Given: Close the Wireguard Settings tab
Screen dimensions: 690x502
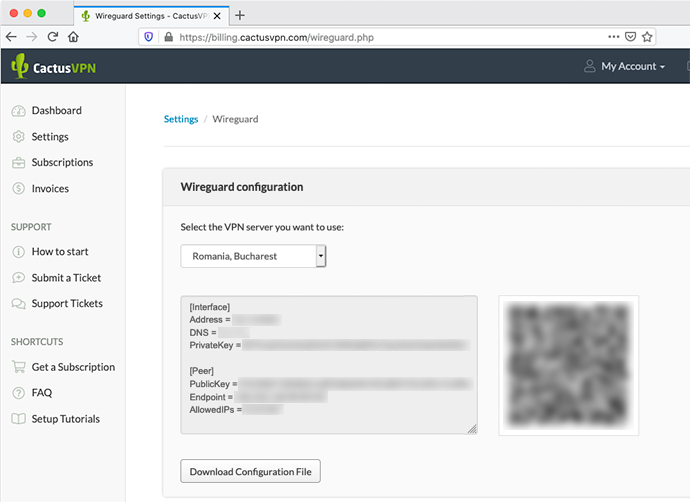Looking at the screenshot, I should coord(217,16).
